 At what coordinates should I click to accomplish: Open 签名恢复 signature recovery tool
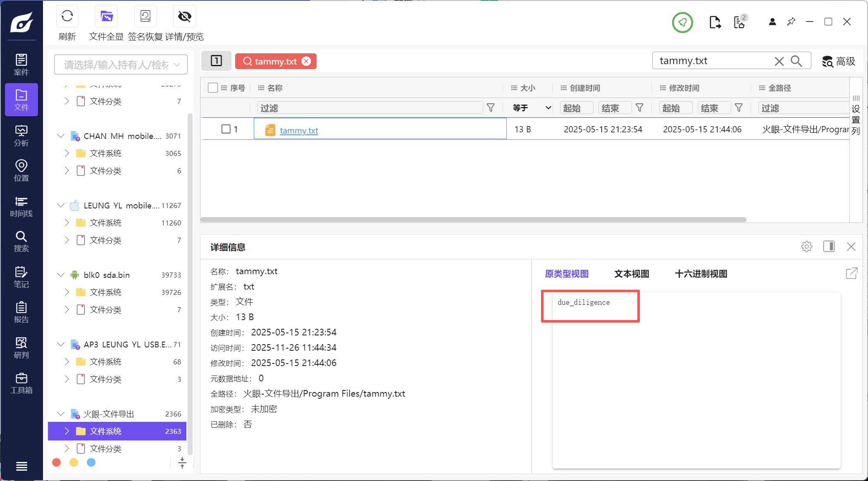pos(145,17)
